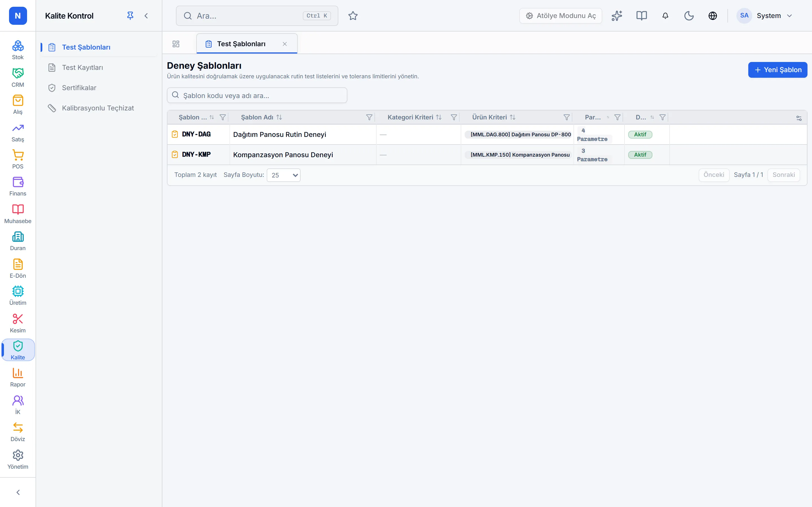
Task: Expand the System user menu
Action: (x=764, y=16)
